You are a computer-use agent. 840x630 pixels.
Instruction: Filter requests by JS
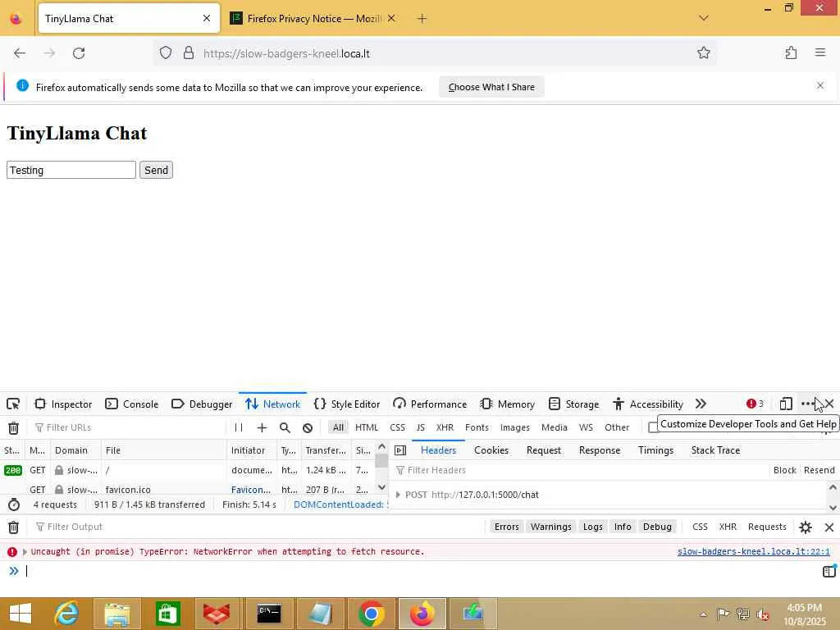[x=421, y=427]
